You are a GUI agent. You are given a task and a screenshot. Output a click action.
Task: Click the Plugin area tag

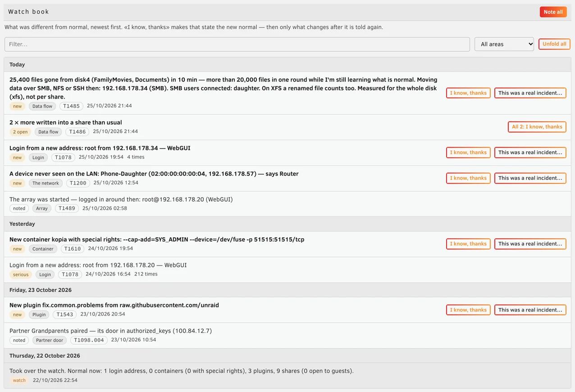tap(39, 315)
